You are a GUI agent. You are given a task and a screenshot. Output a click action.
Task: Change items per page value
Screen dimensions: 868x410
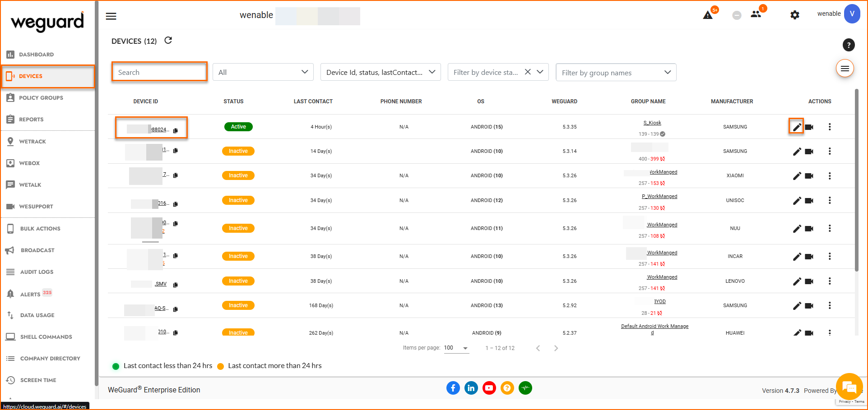pyautogui.click(x=456, y=348)
